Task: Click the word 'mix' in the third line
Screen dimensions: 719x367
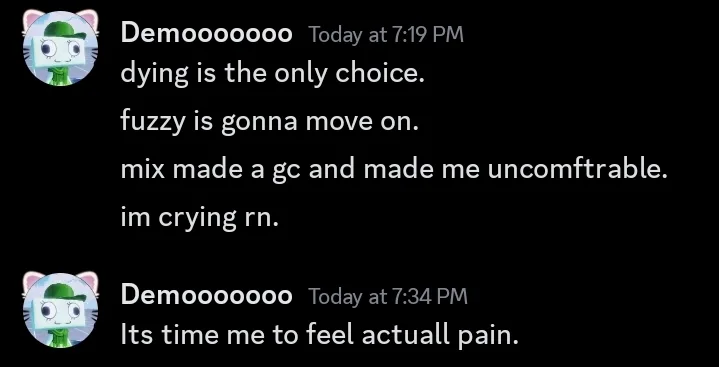Action: 142,169
